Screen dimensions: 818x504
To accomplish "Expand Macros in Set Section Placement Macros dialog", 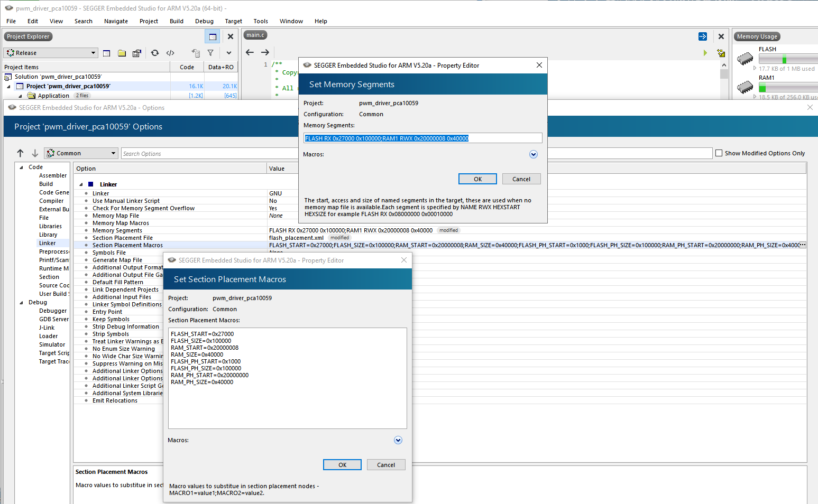I will pyautogui.click(x=398, y=440).
